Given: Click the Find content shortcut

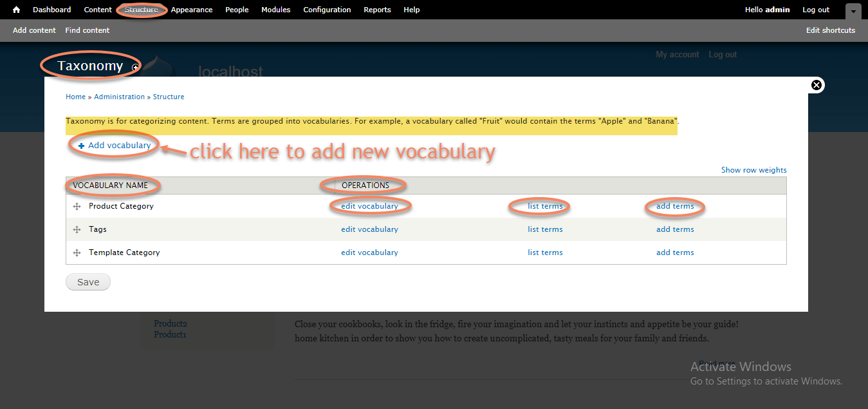Looking at the screenshot, I should [x=88, y=30].
